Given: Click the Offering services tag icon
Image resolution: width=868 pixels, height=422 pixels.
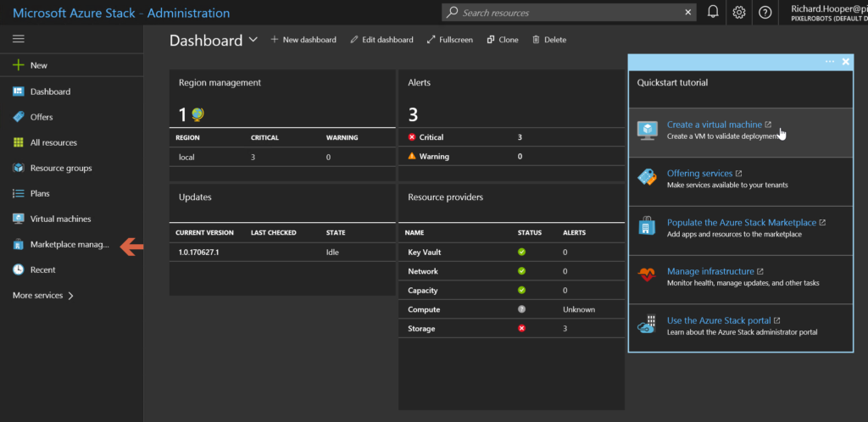Looking at the screenshot, I should tap(647, 178).
